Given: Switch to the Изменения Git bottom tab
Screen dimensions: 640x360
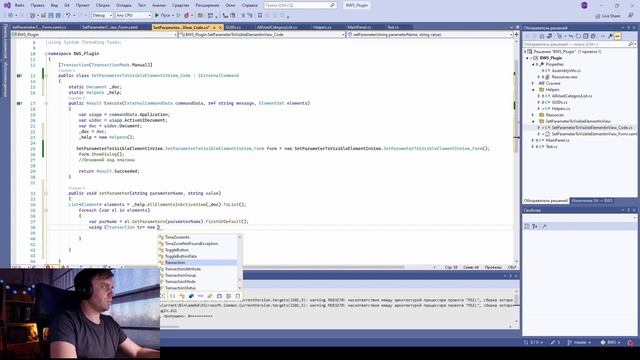Looking at the screenshot, I should pos(591,201).
